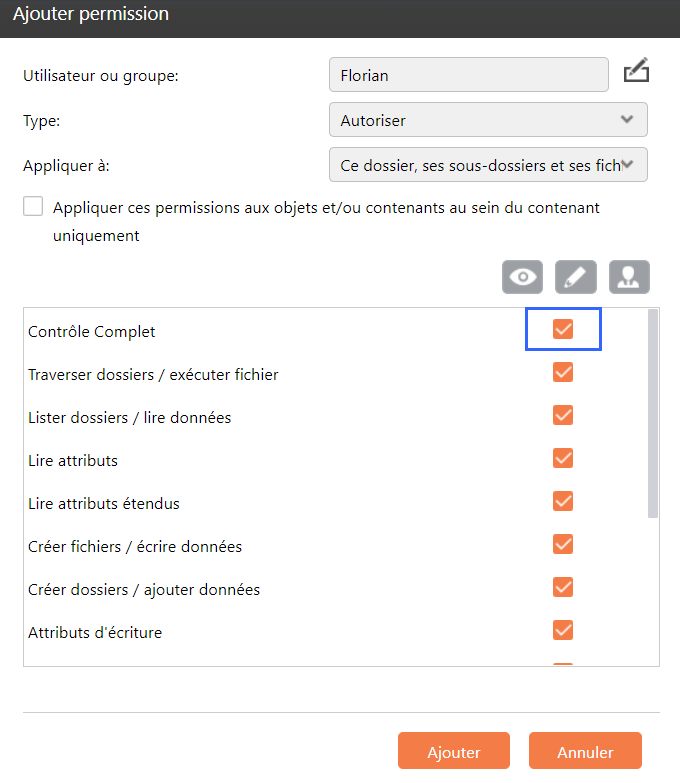The width and height of the screenshot is (680, 783).
Task: Click the permissions list vertical scrollbar
Action: 653,412
